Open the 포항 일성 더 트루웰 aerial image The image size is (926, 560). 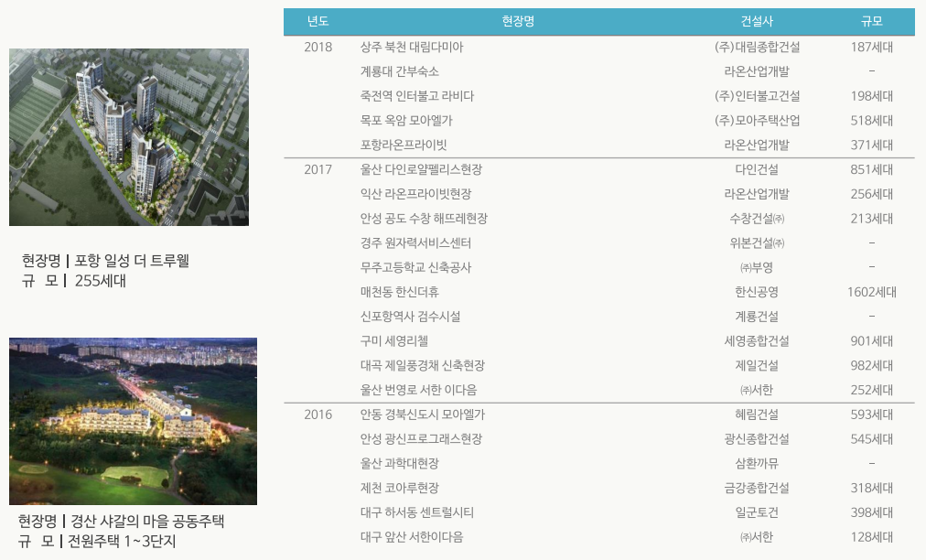pos(129,137)
